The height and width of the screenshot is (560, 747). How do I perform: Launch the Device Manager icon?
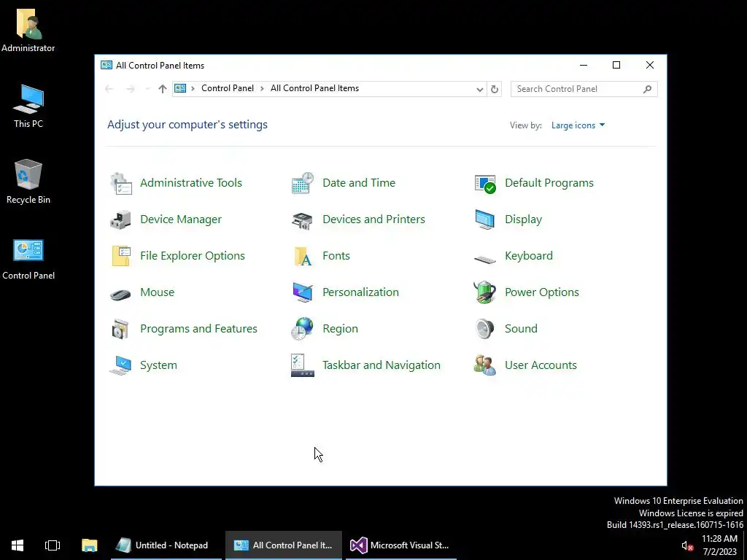click(x=121, y=219)
